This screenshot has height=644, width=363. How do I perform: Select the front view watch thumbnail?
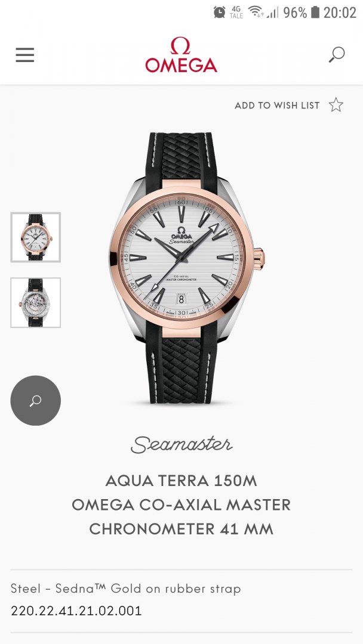[36, 237]
